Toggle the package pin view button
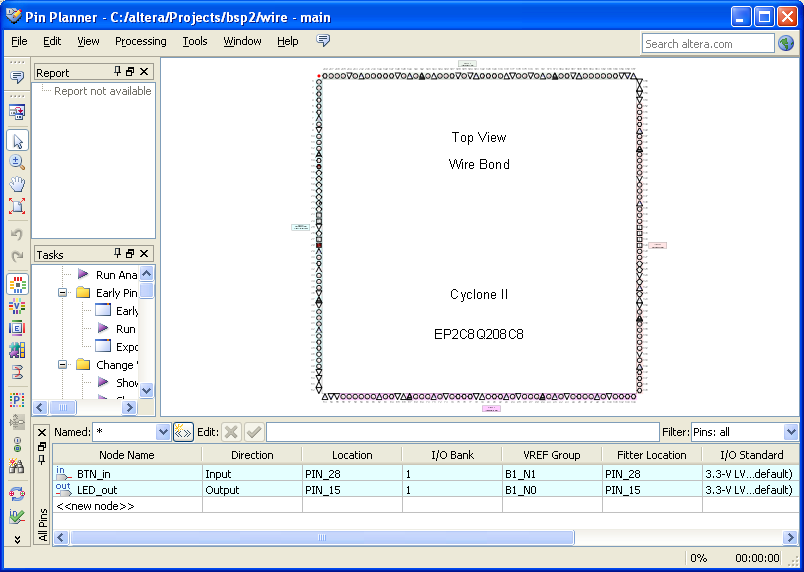804x572 pixels. coord(17,284)
